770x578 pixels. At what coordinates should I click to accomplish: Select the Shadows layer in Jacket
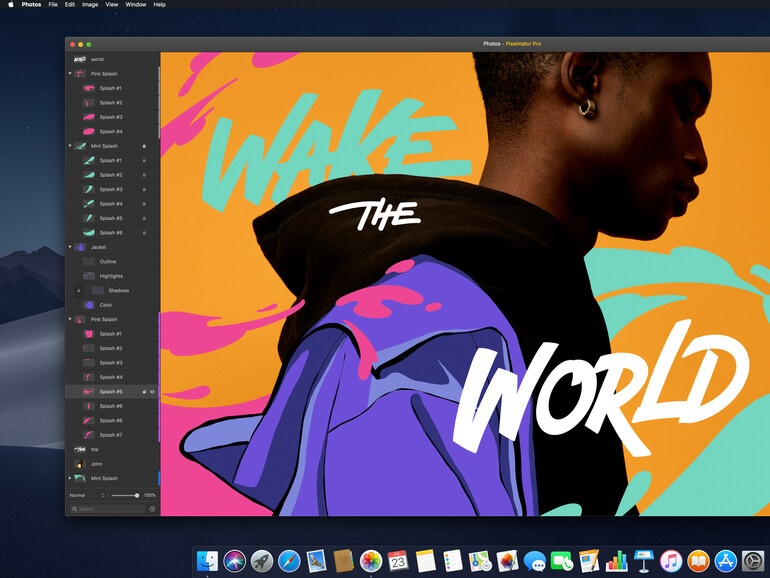tap(112, 290)
